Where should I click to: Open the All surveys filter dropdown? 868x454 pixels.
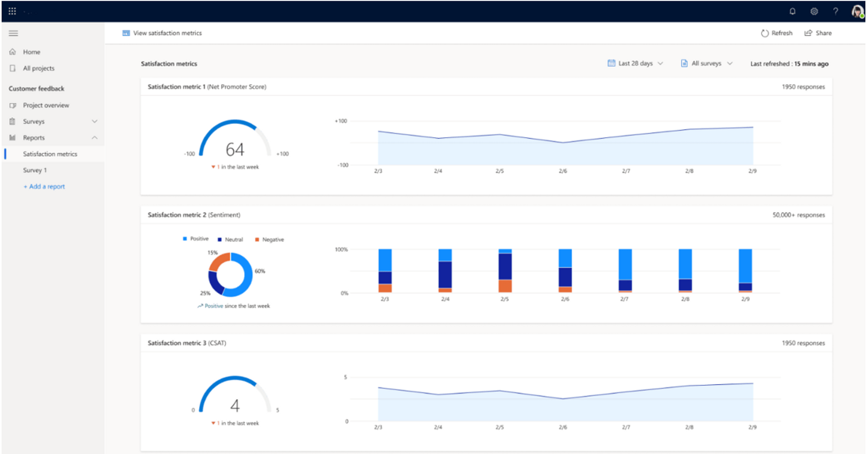705,63
